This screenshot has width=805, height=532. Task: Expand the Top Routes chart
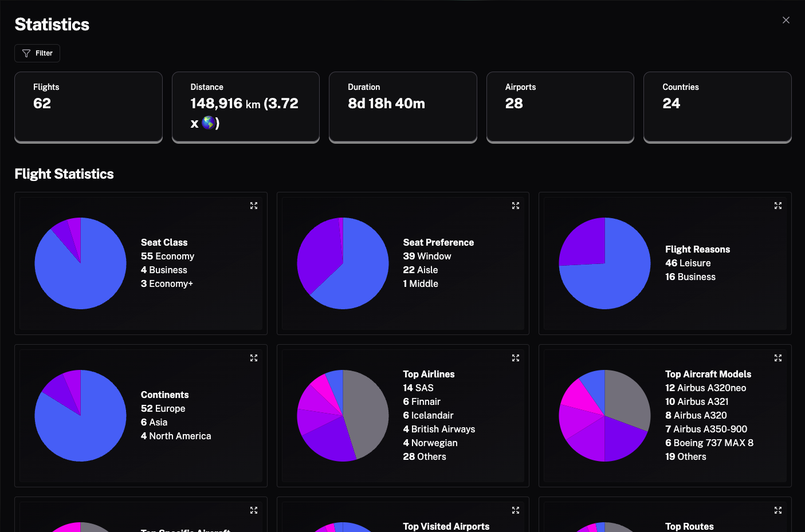[x=778, y=510]
